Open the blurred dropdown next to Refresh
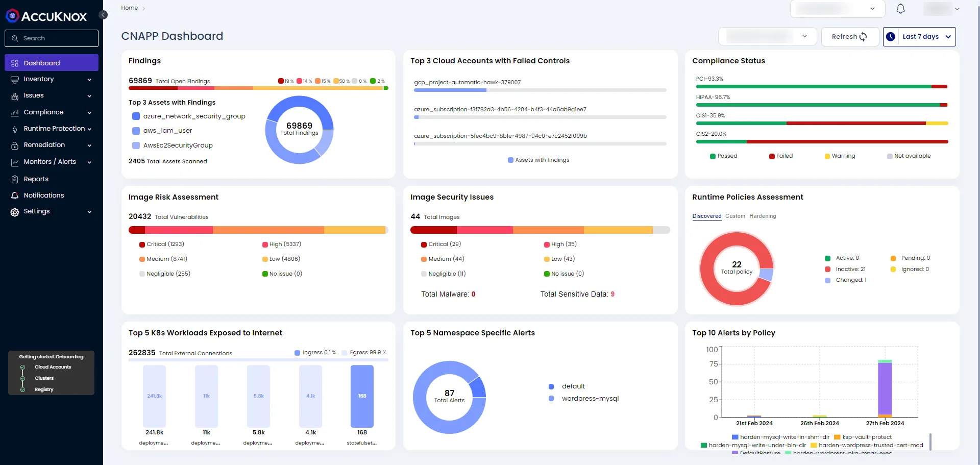This screenshot has height=465, width=980. 768,37
